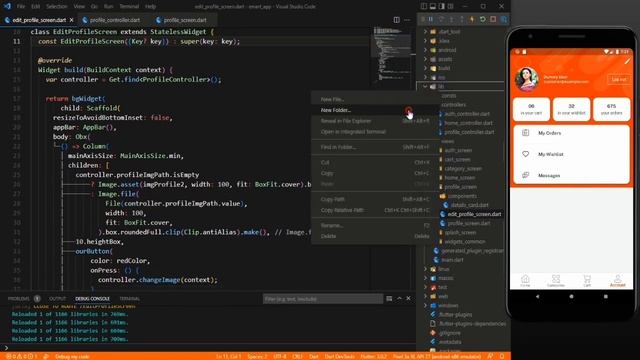Choose Find in Folder option
The height and width of the screenshot is (360, 640).
(x=375, y=147)
